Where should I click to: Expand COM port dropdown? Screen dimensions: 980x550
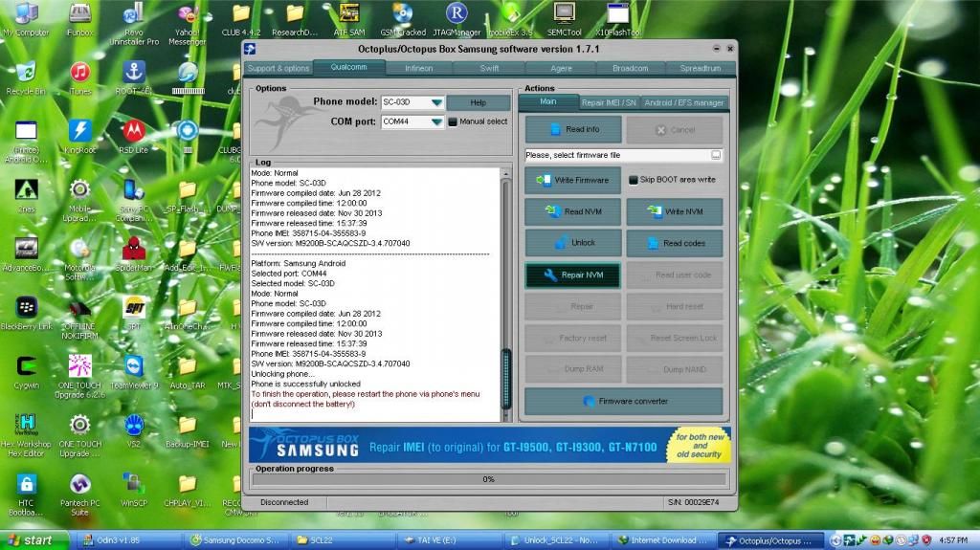coord(436,121)
